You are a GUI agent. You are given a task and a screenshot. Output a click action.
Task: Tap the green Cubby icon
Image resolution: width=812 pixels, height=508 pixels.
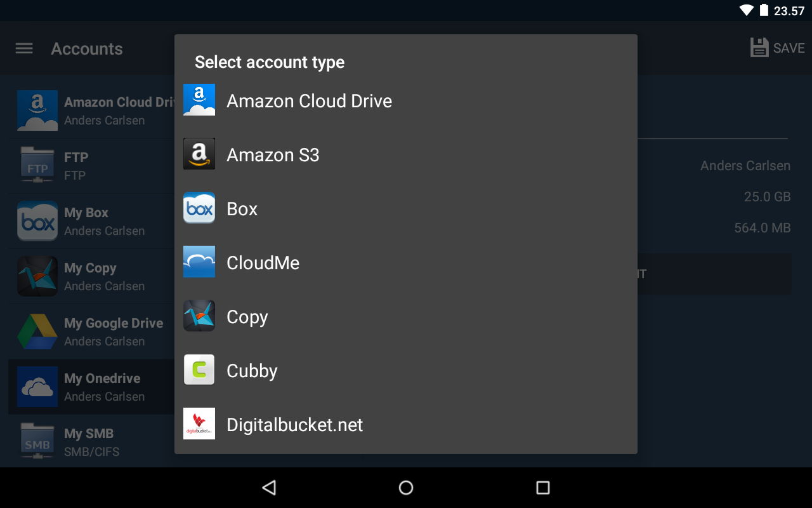pyautogui.click(x=199, y=370)
